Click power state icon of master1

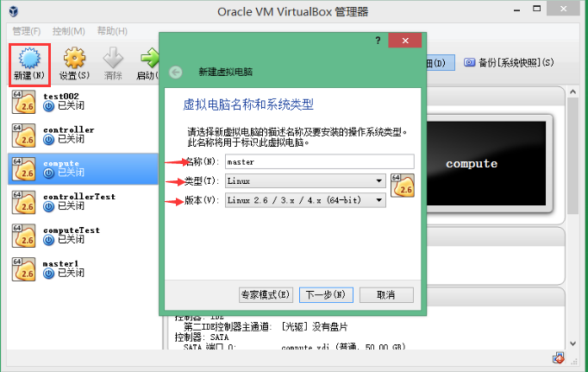(49, 274)
